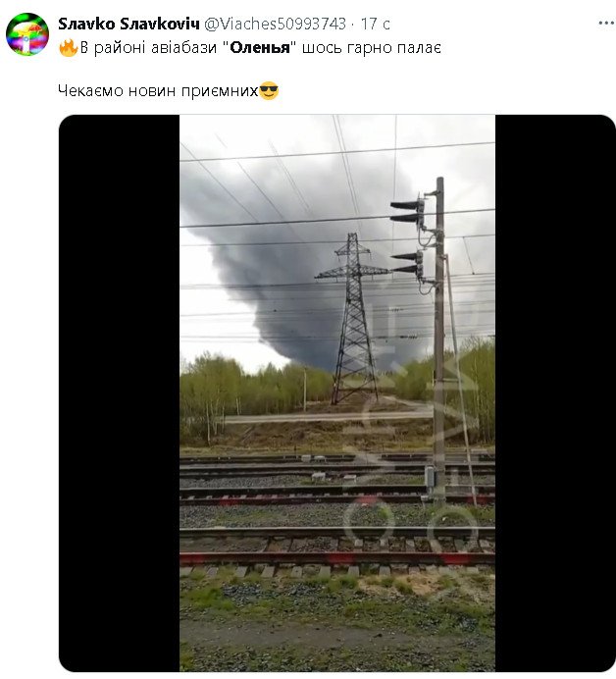Open the colorful profile avatar of the author
Image resolution: width=616 pixels, height=679 pixels.
27,34
